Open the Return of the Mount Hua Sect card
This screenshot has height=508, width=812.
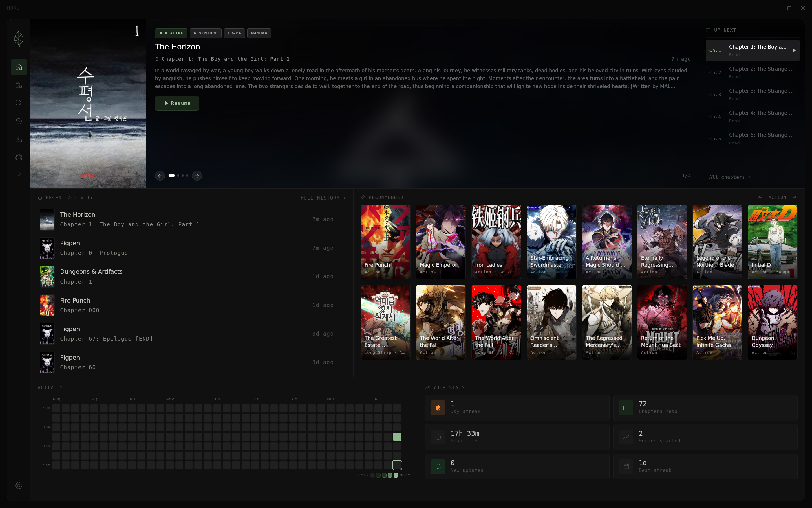(662, 322)
